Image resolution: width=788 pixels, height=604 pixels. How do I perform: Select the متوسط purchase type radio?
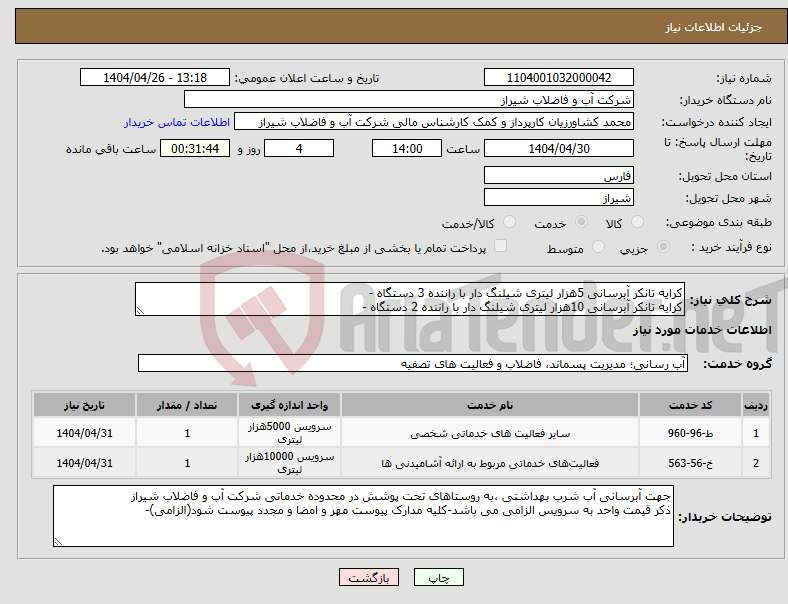(598, 247)
